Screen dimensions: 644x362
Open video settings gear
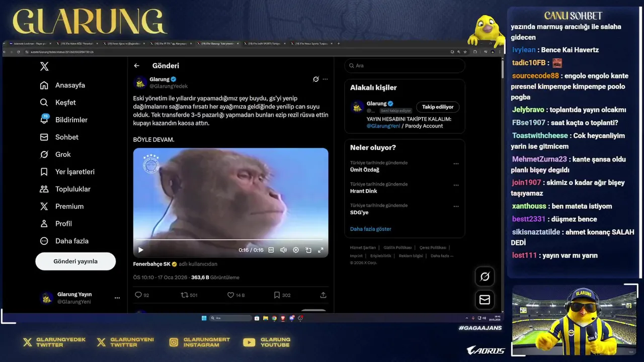[296, 250]
